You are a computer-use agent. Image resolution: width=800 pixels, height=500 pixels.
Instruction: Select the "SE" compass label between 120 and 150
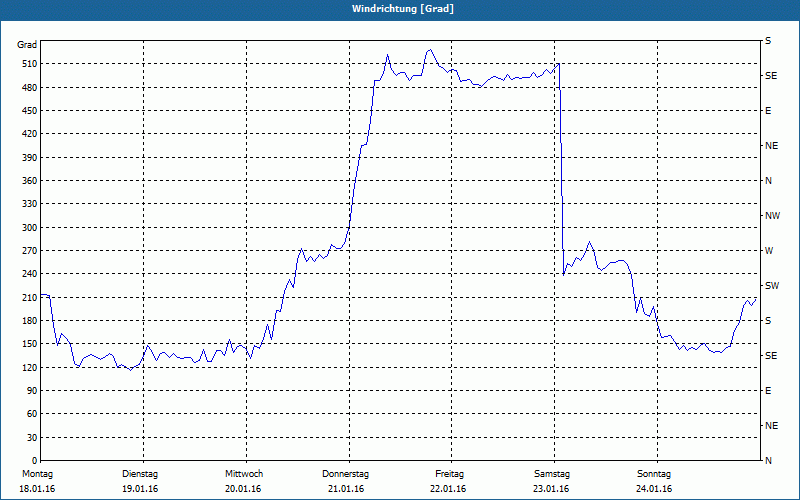click(x=771, y=356)
